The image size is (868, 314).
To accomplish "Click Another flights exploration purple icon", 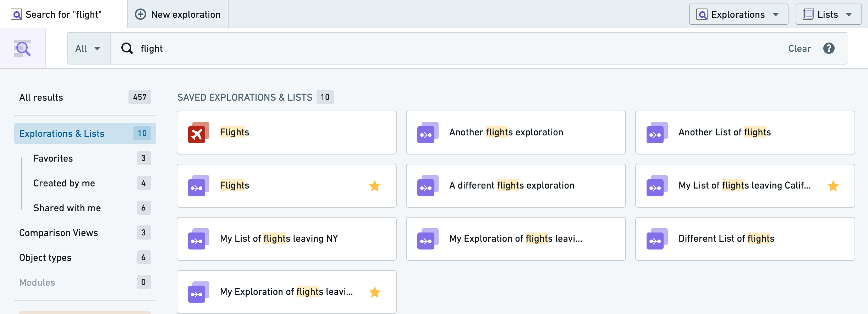I will 428,133.
